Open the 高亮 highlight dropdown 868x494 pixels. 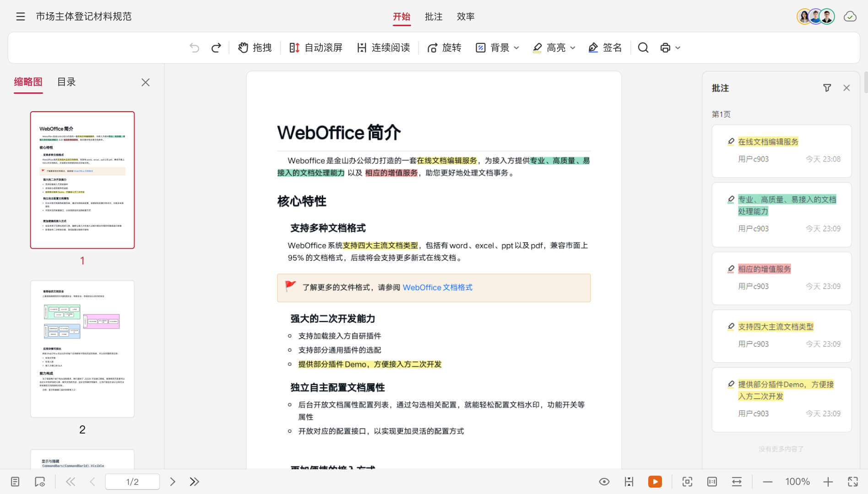(554, 48)
